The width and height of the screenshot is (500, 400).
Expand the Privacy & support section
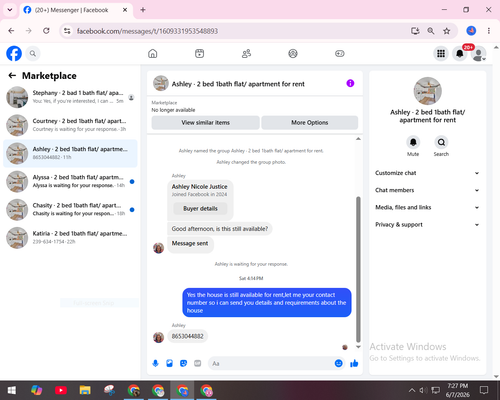pos(427,225)
